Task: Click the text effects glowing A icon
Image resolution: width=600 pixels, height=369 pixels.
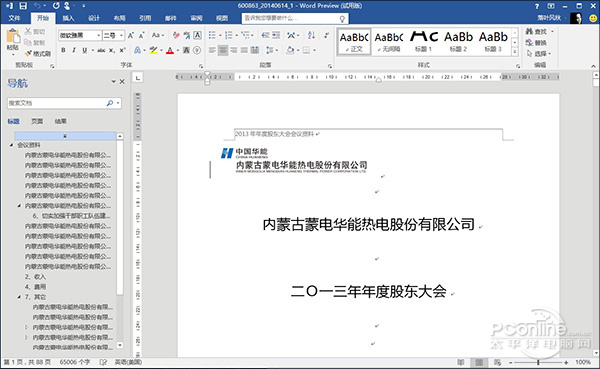Action: point(137,50)
